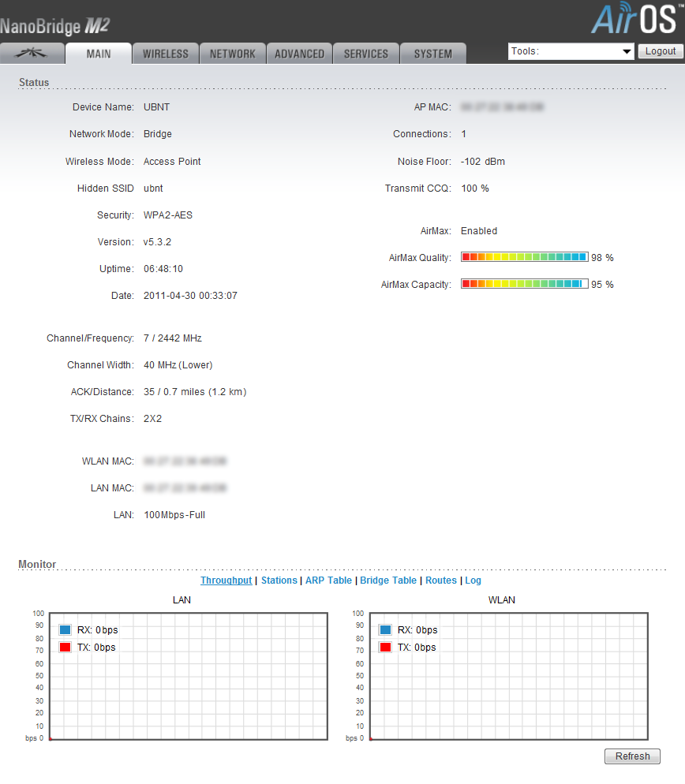Screen dimensions: 685x784
Task: Click the NanoBridge M2 logo
Action: 55,27
